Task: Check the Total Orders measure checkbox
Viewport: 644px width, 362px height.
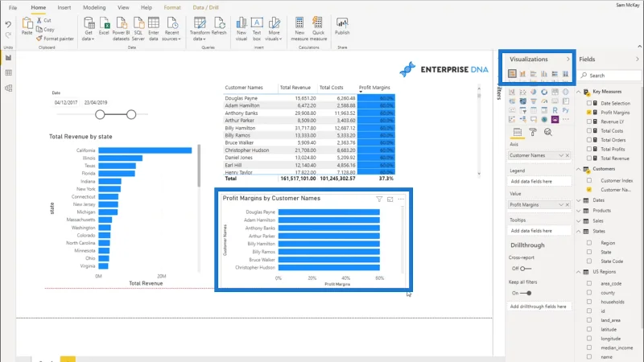Action: coord(589,139)
